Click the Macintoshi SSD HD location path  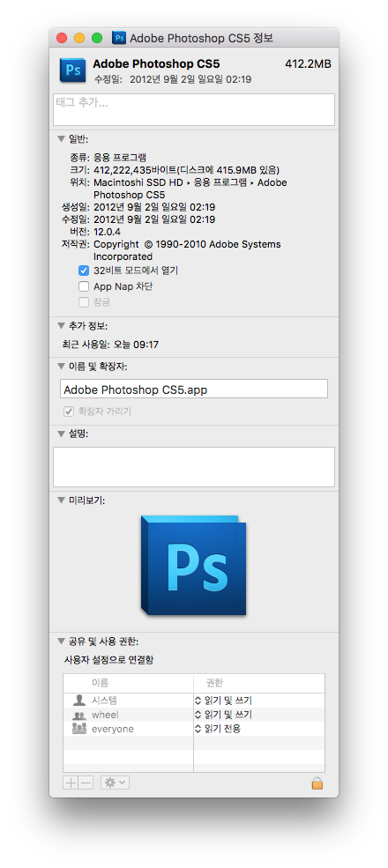190,189
